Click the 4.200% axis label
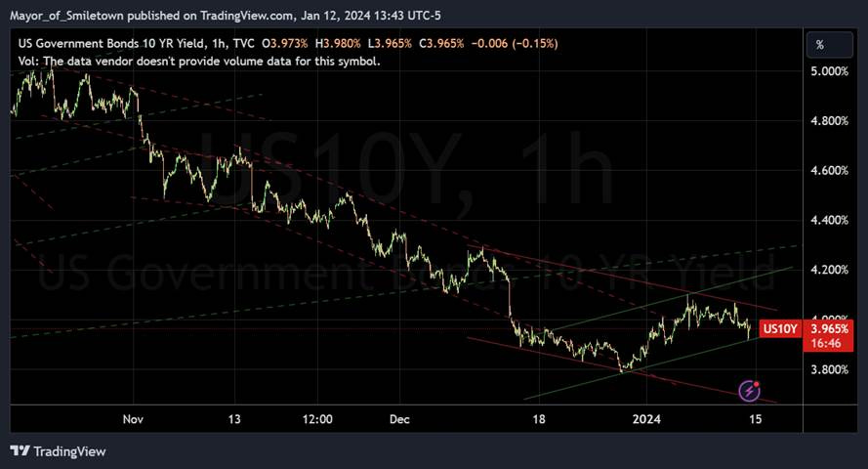This screenshot has height=469, width=868. point(829,270)
